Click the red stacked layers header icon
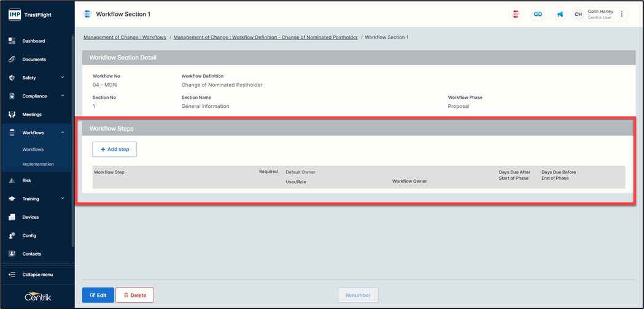Viewport: 644px width, 309px height. click(516, 14)
